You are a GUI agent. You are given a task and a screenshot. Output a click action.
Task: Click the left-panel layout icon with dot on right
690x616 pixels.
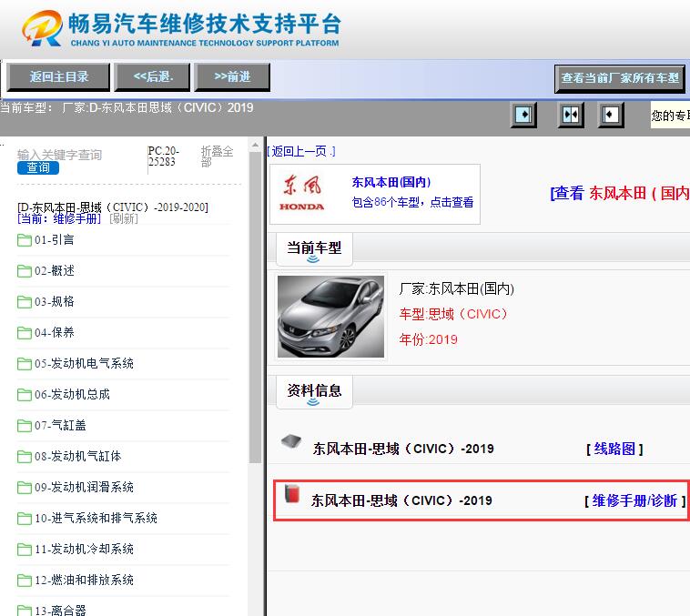tap(523, 115)
